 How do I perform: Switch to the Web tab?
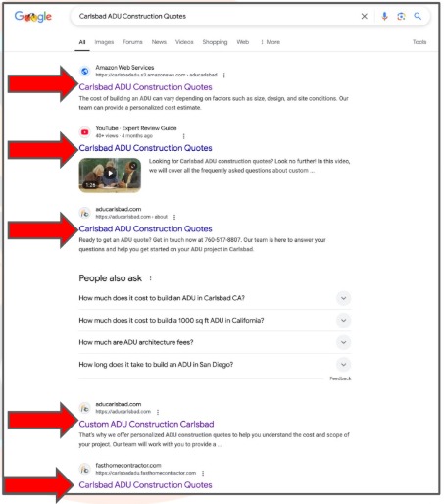pos(243,42)
